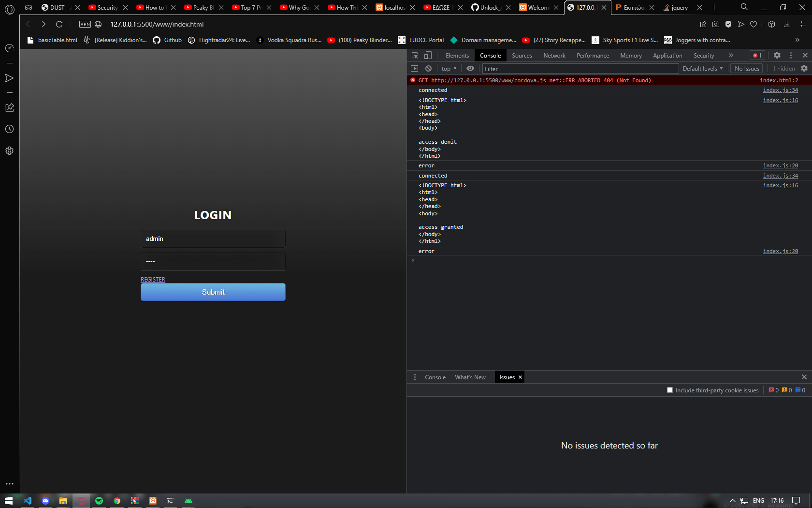Click the red error count badge
Screen dimensions: 812x508
(x=757, y=56)
